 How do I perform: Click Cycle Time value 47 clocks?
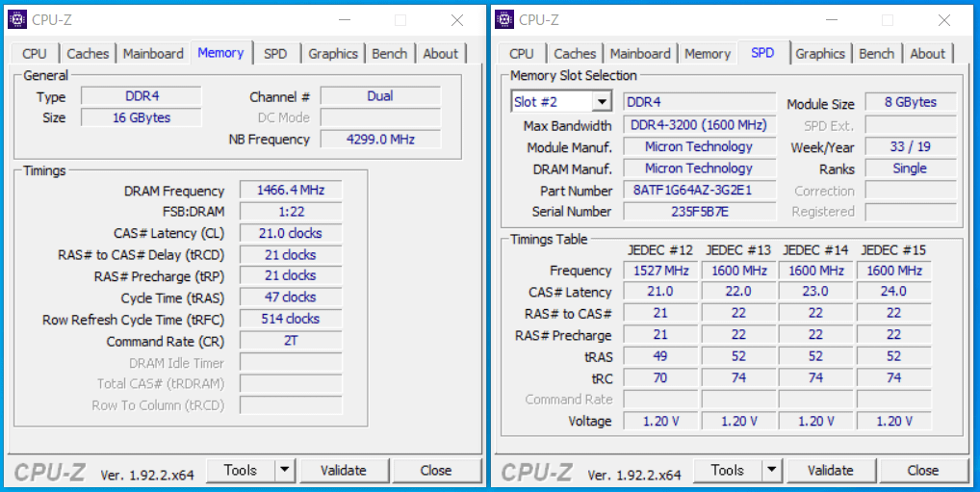[291, 297]
